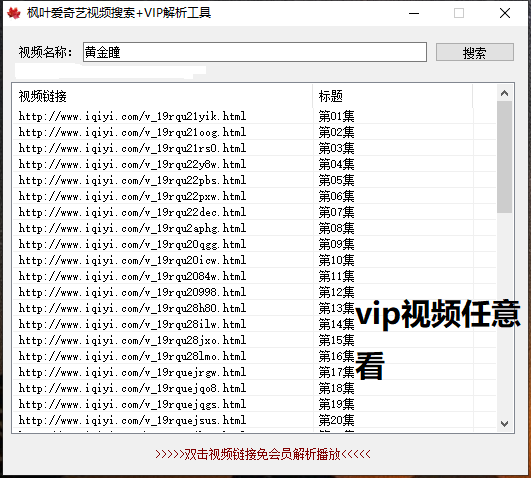Viewport: 531px width, 478px height.
Task: Select link ending v_19rqu21rs0.html
Action: point(132,148)
